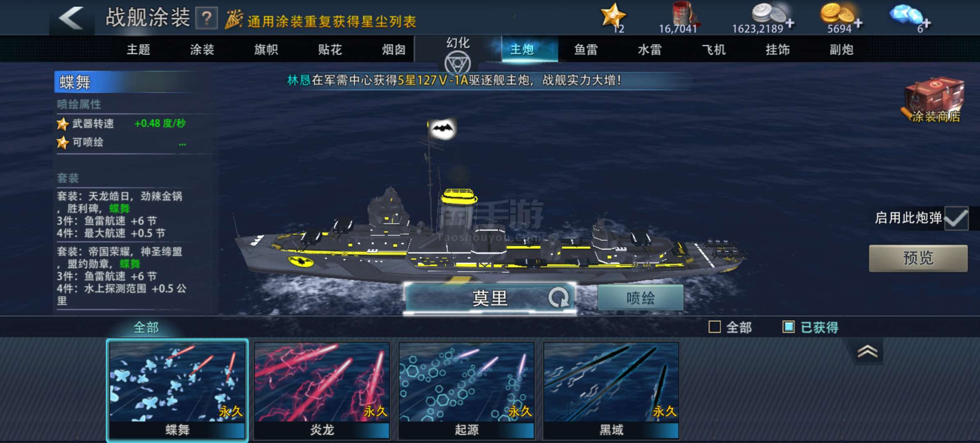This screenshot has width=980, height=443.
Task: Click the 预览 preview button
Action: coord(918,258)
